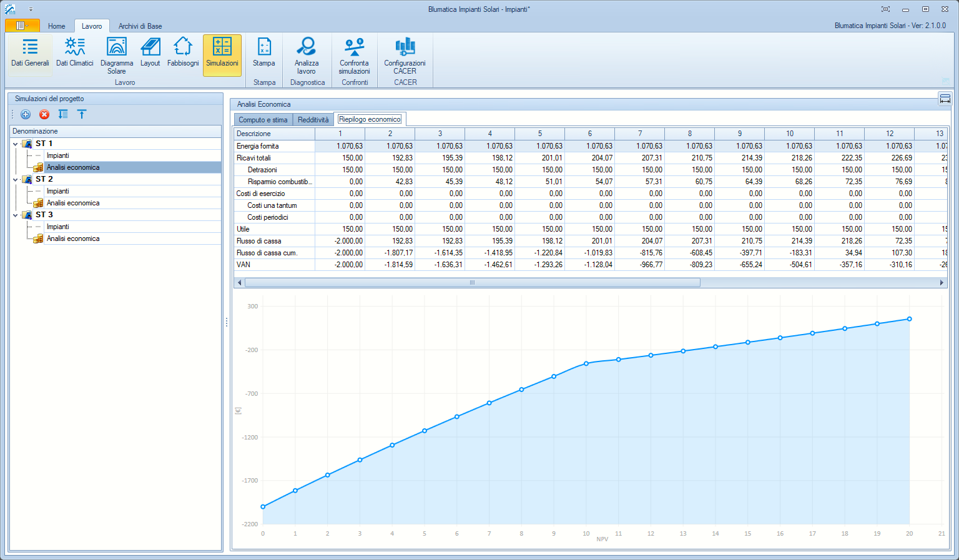Switch to the Redditività tab

pos(313,120)
